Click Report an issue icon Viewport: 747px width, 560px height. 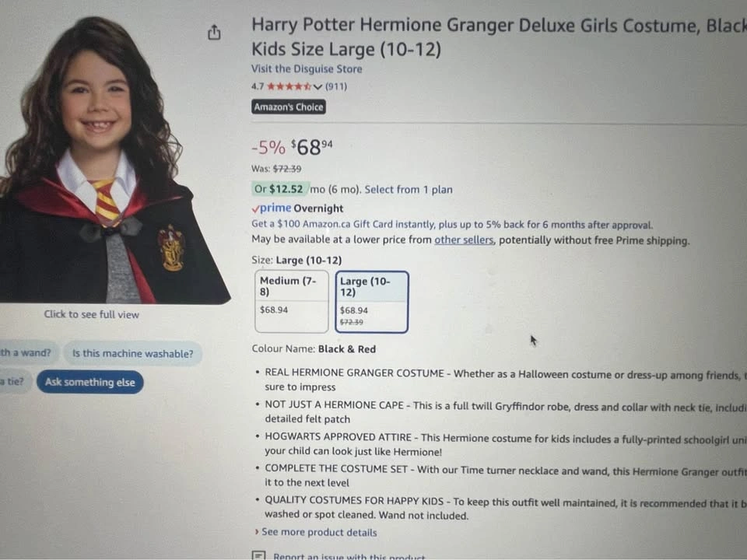tap(258, 555)
